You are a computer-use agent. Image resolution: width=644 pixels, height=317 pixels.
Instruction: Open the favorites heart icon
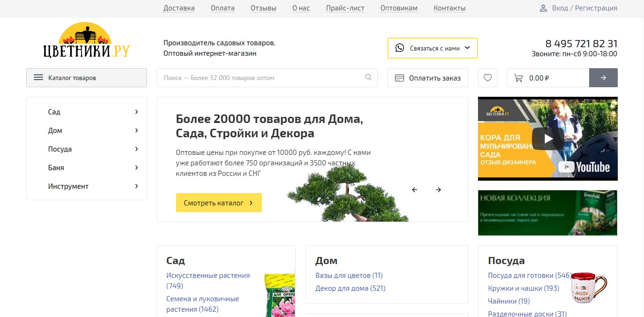pyautogui.click(x=488, y=78)
